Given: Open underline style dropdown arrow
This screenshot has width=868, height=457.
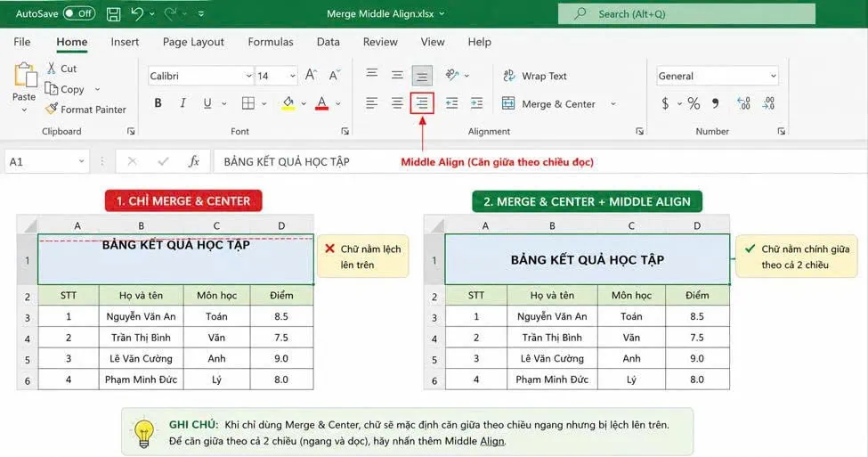Looking at the screenshot, I should (224, 103).
